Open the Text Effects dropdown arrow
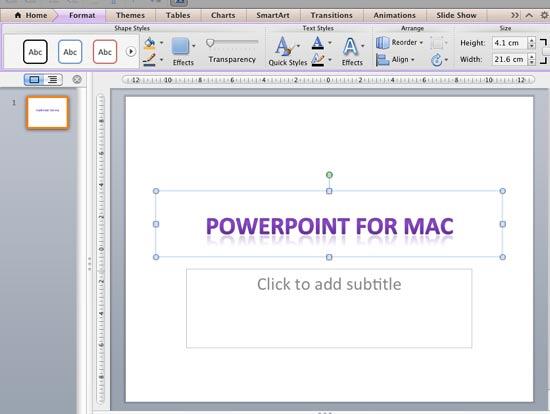This screenshot has height=414, width=550. 363,46
